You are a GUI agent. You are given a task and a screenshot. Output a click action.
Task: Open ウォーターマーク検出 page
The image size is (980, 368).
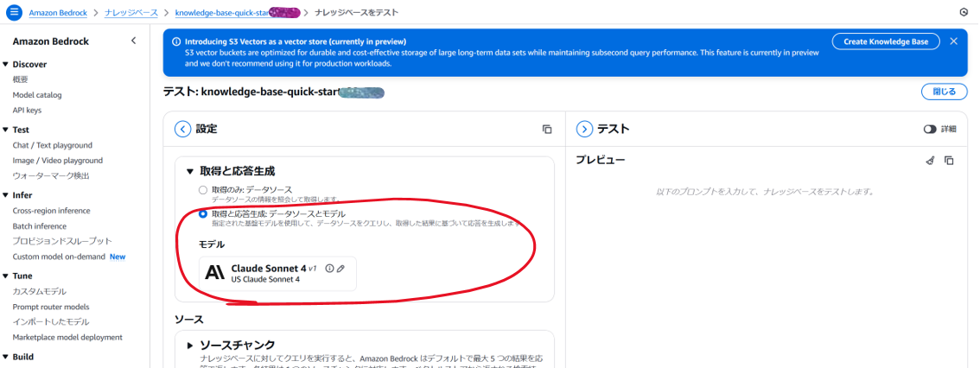point(51,175)
